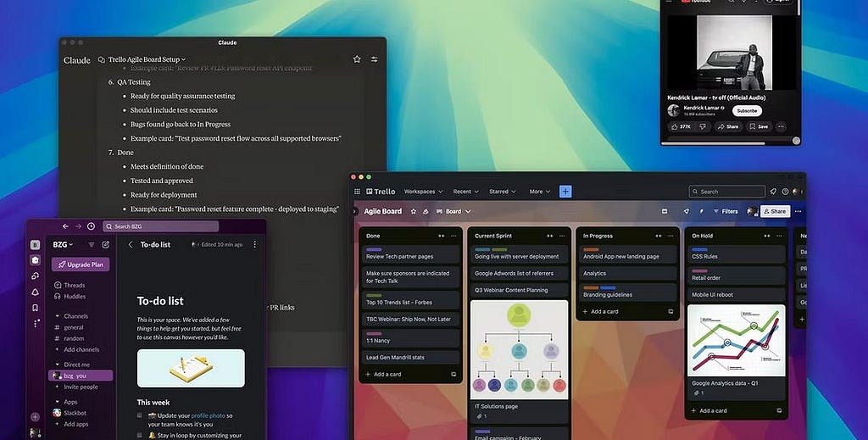Add a card to the In Progress list
The image size is (868, 440).
click(x=601, y=312)
